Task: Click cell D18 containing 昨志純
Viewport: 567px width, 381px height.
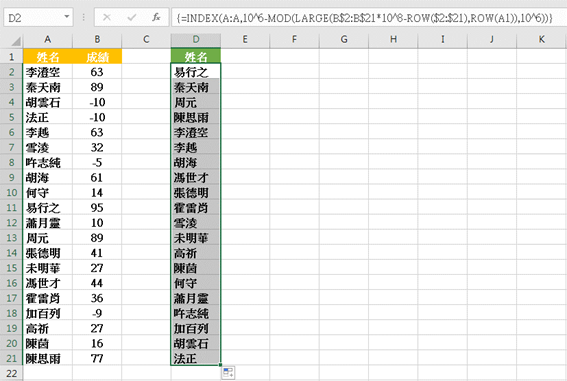Action: click(x=196, y=313)
